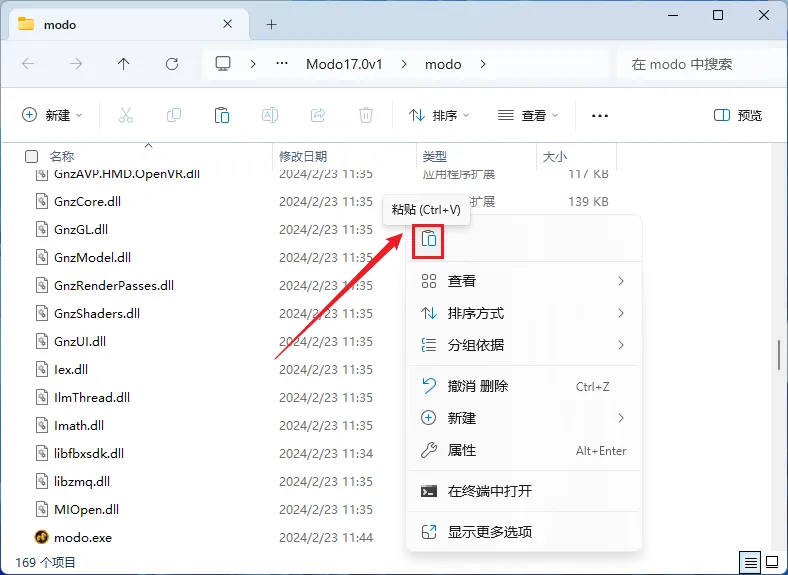
Task: Toggle the 预览 preview pane button
Action: 738,116
